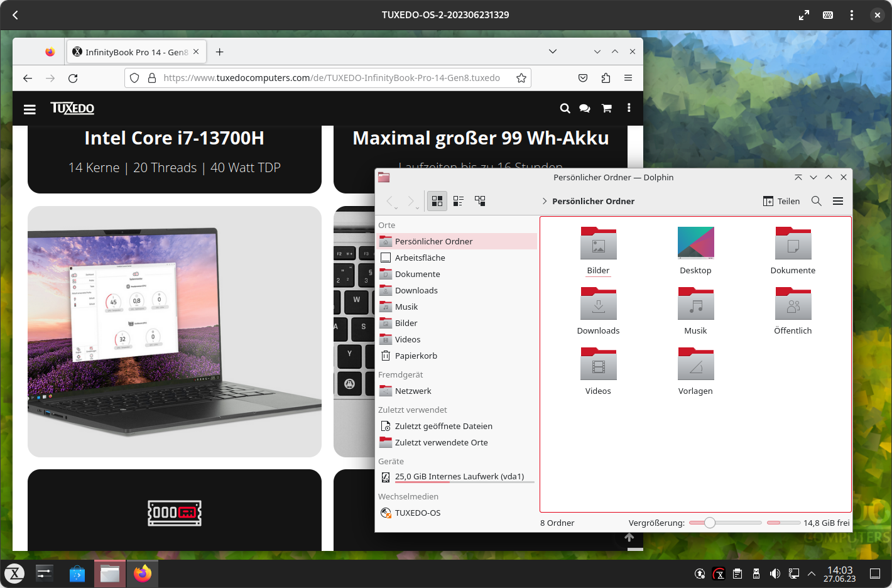Image resolution: width=892 pixels, height=588 pixels.
Task: Open TUXEDO application launcher in taskbar
Action: click(x=14, y=573)
